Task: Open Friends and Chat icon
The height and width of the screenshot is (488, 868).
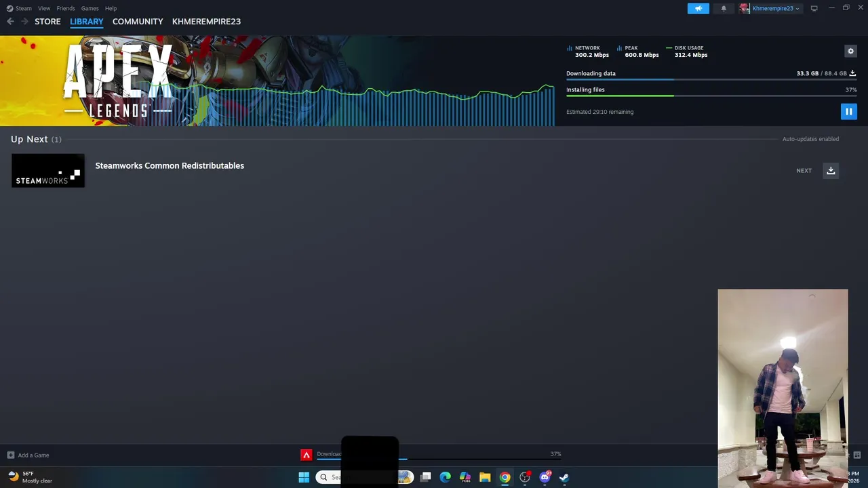Action: click(856, 455)
